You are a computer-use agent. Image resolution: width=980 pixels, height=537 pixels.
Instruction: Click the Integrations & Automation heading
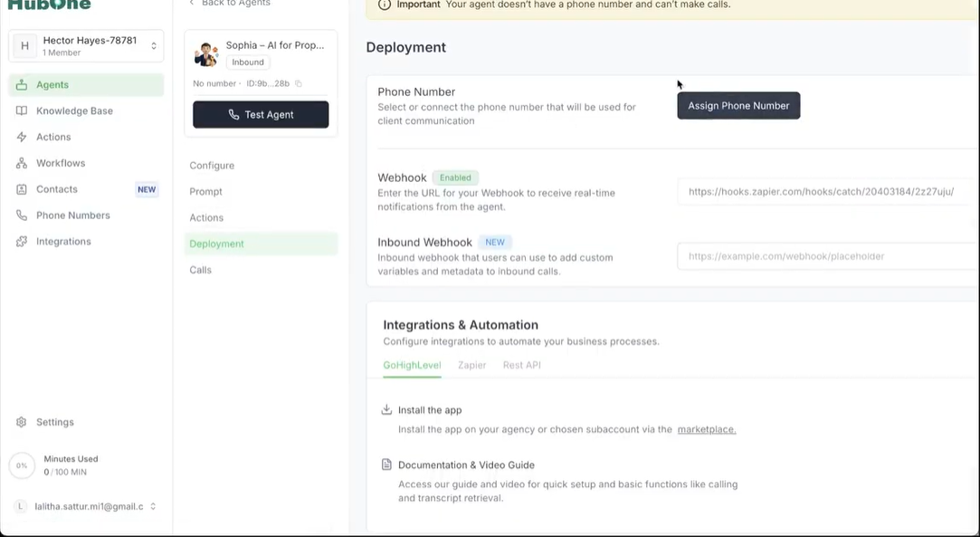point(461,325)
